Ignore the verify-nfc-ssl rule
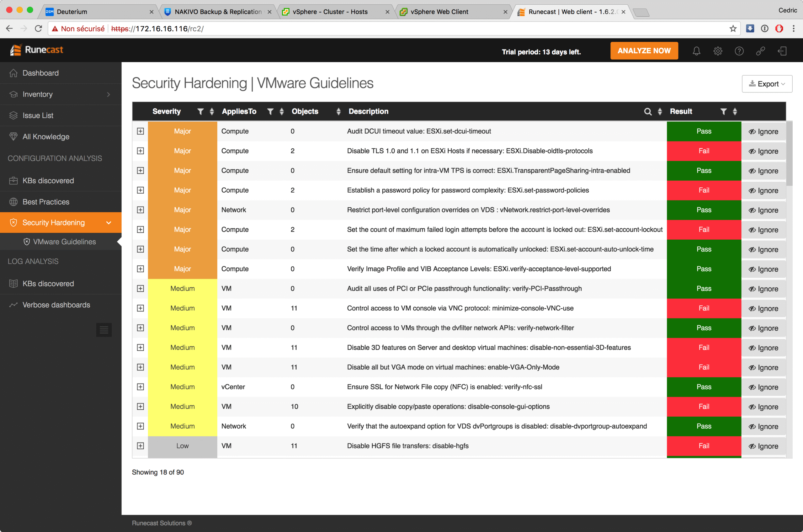Image resolution: width=803 pixels, height=532 pixels. click(763, 387)
